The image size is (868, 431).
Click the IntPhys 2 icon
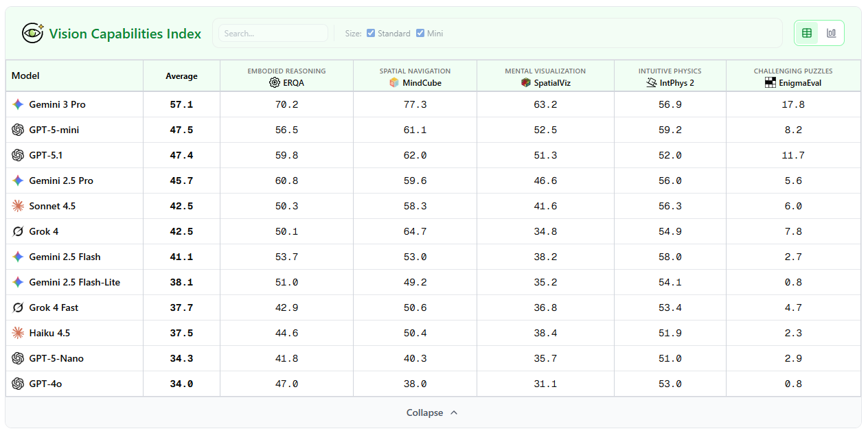tap(652, 83)
